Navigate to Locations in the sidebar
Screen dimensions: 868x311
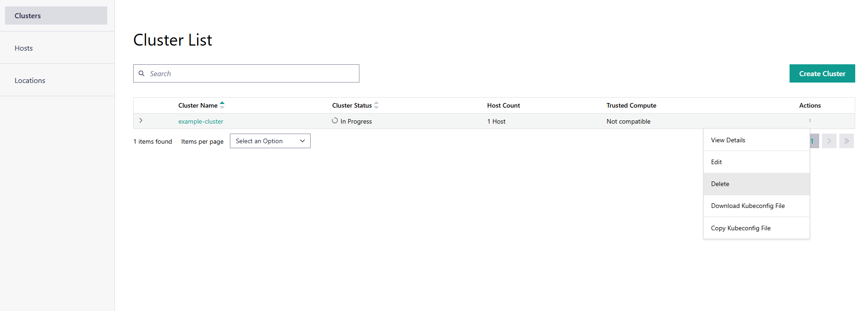pyautogui.click(x=30, y=80)
